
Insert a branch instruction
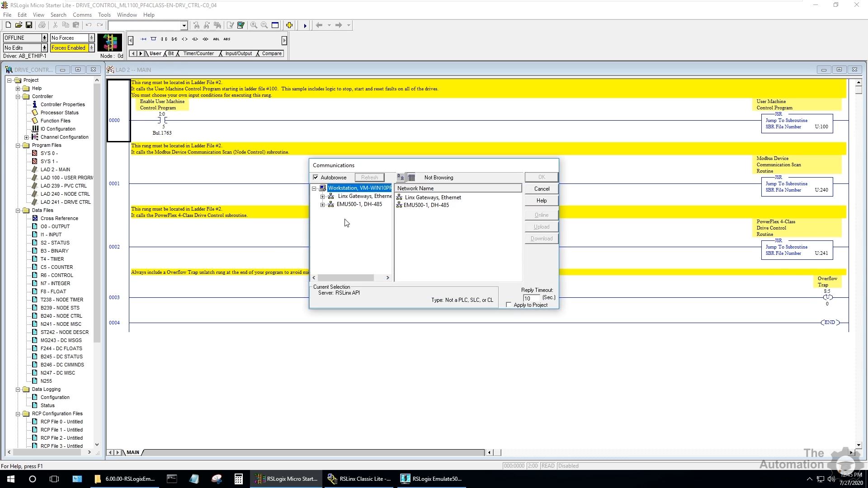pos(154,39)
